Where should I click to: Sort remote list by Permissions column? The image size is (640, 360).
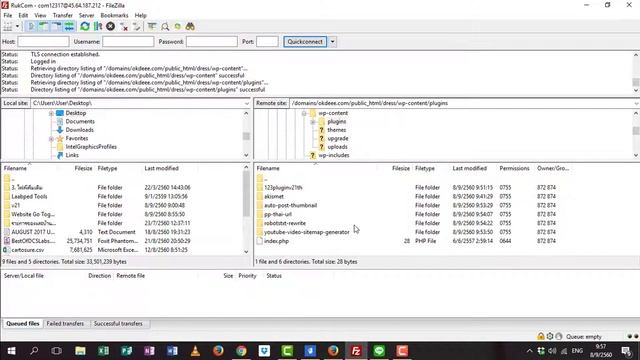point(514,169)
